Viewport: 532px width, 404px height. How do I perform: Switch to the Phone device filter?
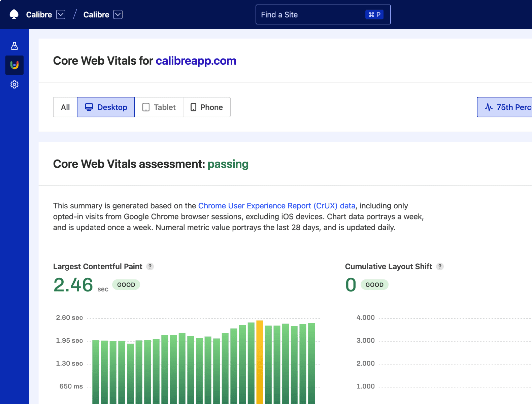pos(207,107)
